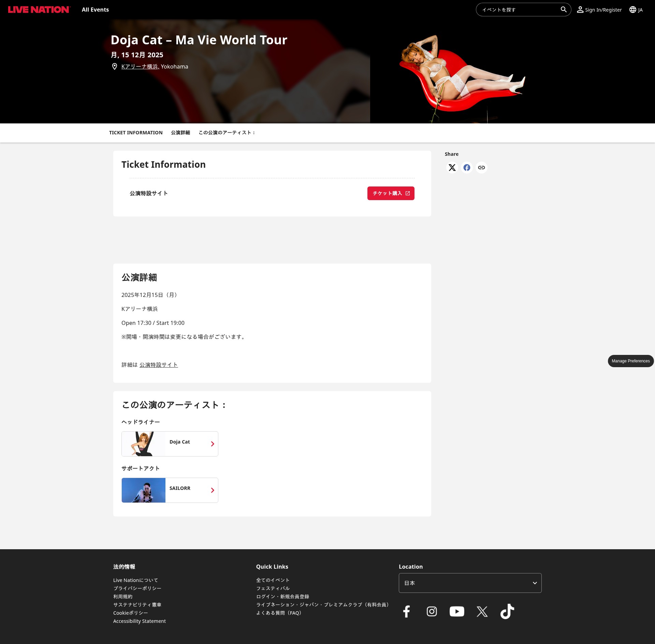This screenshot has height=644, width=655.
Task: Open Doja Cat artist thumbnail
Action: (144, 444)
